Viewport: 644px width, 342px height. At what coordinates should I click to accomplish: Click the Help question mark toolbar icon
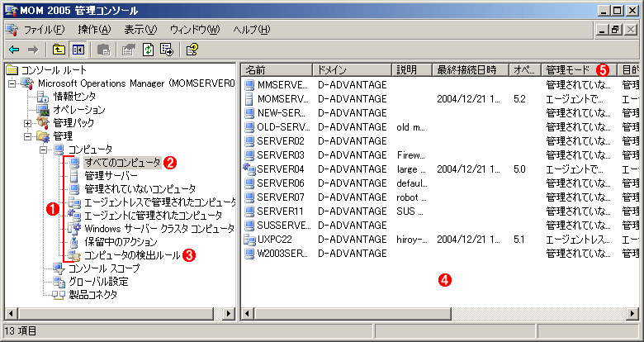(x=192, y=50)
